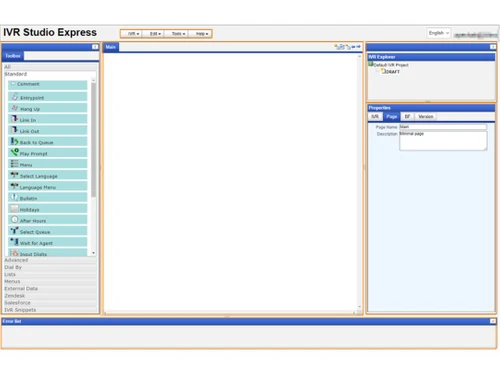This screenshot has width=500, height=375.
Task: Switch to the Page properties tab
Action: click(x=391, y=116)
